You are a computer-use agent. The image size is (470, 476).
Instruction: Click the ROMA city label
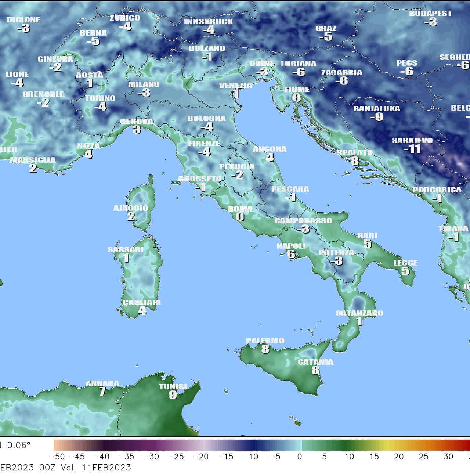(x=240, y=209)
